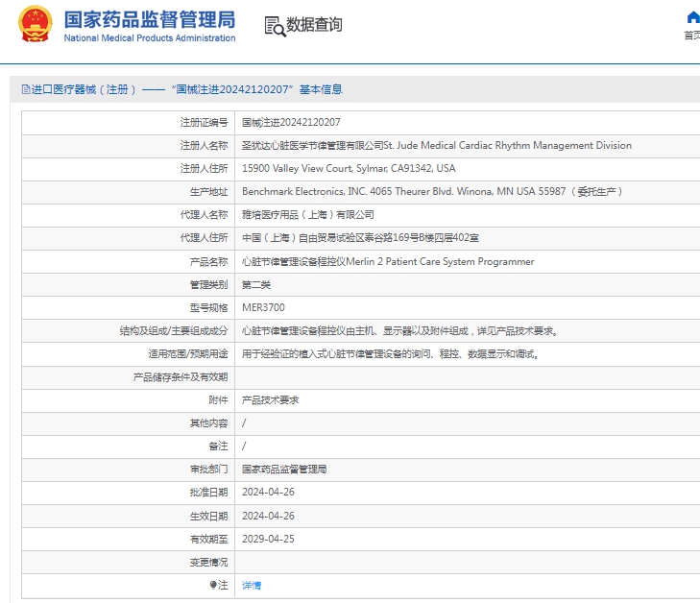Screen dimensions: 700x603
Task: Click St. Jude Medical registrant name cell
Action: (x=437, y=146)
